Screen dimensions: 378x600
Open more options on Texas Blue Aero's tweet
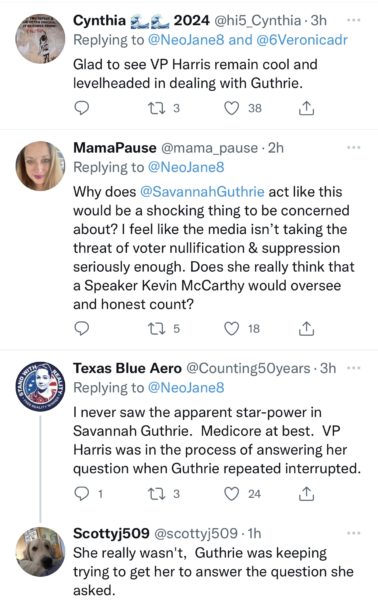point(354,368)
